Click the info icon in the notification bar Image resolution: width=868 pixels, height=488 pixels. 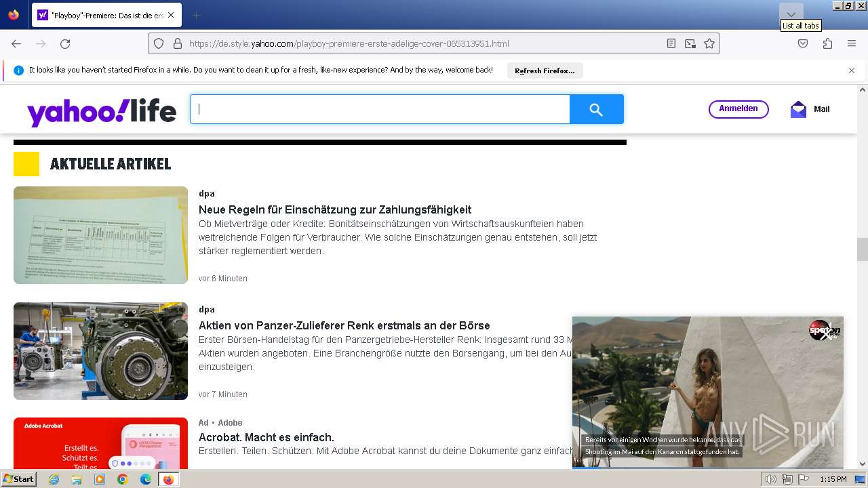[19, 70]
